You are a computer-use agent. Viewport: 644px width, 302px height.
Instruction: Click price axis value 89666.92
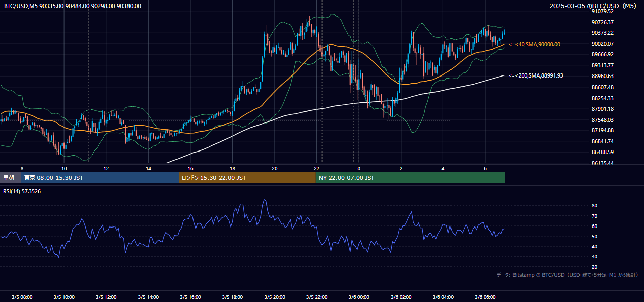[x=602, y=54]
